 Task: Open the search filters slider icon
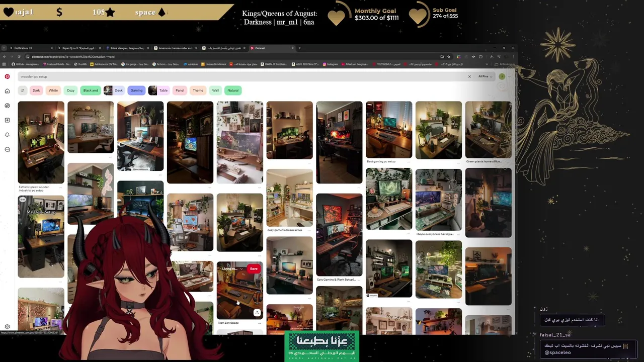22,90
